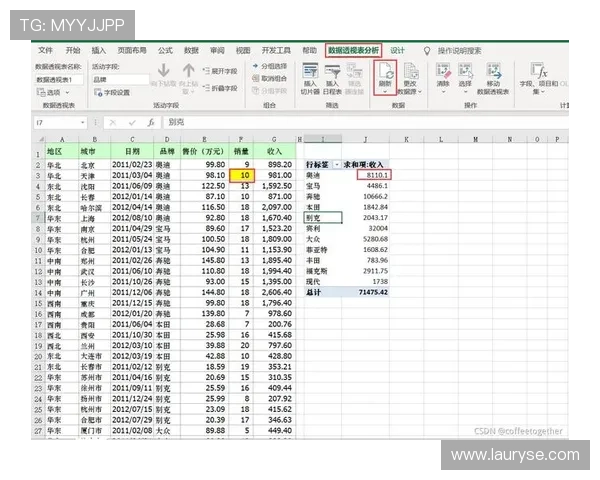The width and height of the screenshot is (600, 480).
Task: Open 字段设置 field settings
Action: (x=112, y=92)
